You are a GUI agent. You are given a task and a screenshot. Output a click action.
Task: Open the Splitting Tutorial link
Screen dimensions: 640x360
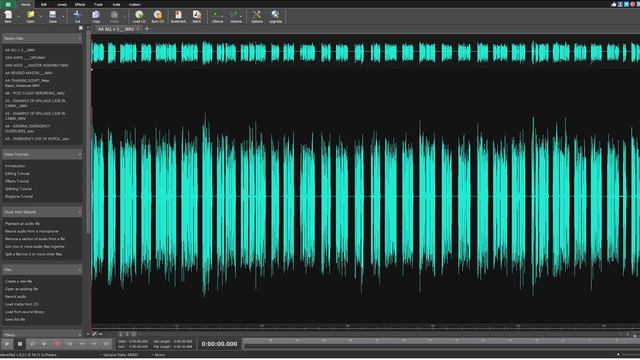click(x=18, y=189)
